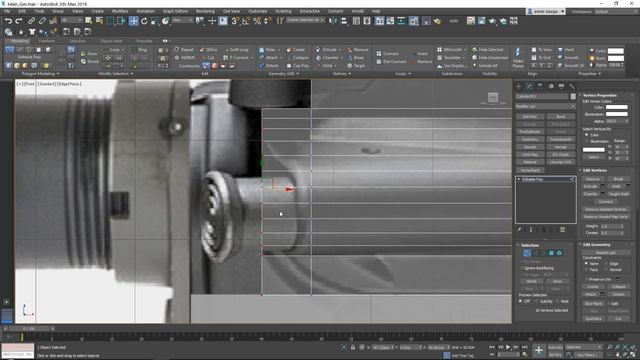Collapse the Selection rollout
Image resolution: width=640 pixels, height=360 pixels.
pyautogui.click(x=518, y=245)
